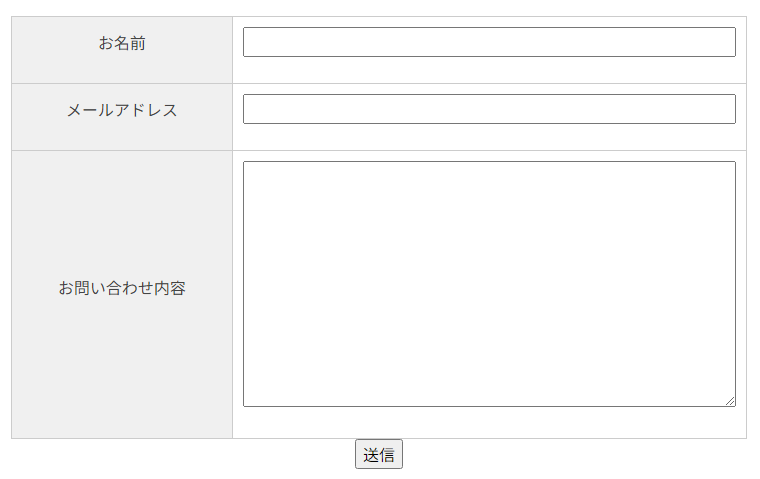760x479 pixels.
Task: Click the 送信 button below the form
Action: coord(379,455)
